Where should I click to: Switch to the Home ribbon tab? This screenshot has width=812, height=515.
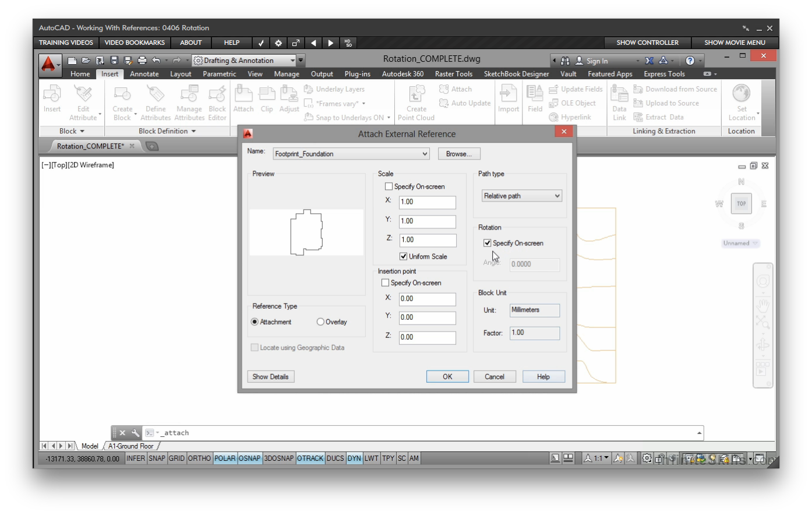point(80,74)
